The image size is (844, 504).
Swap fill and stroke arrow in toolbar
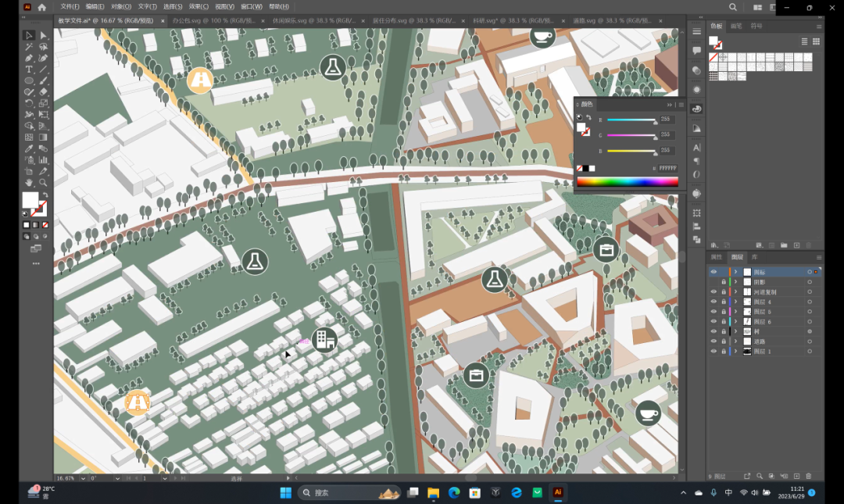(45, 195)
